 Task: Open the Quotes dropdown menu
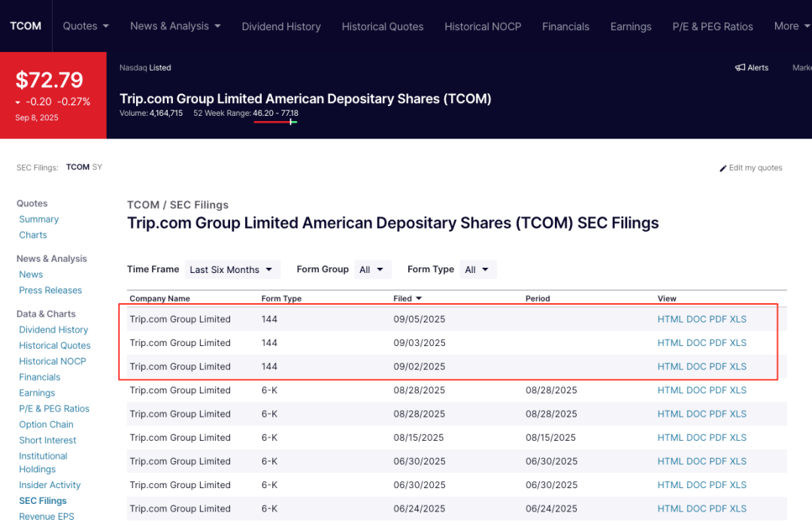[x=86, y=26]
